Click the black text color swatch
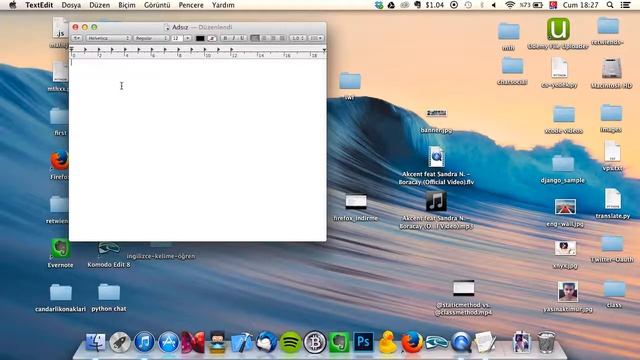Screen dimensions: 640x360 200,38
